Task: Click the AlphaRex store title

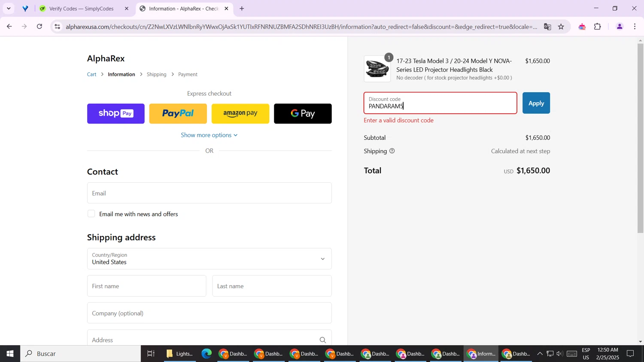Action: tap(106, 58)
